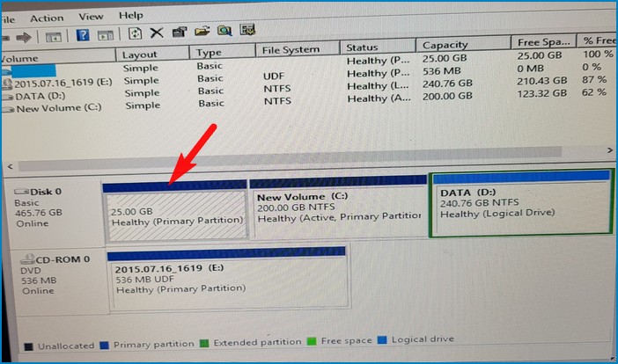Open the View menu
Screen dimensions: 618x364
[x=91, y=17]
